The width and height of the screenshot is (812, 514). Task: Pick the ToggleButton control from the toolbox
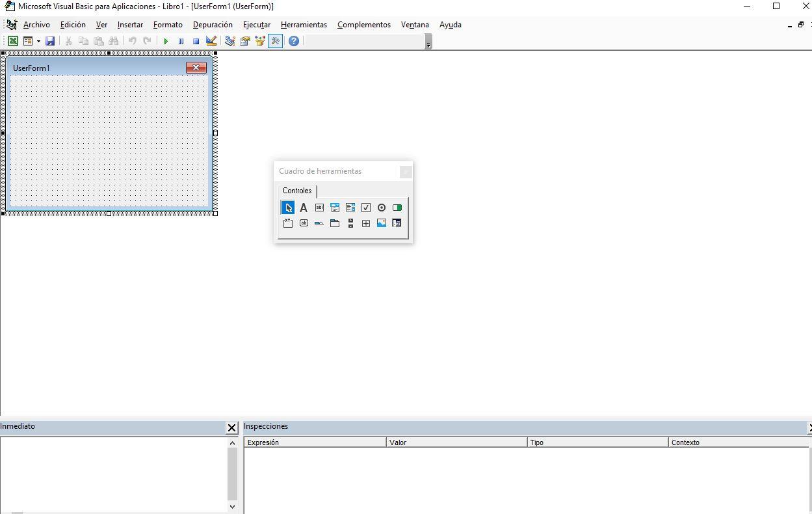point(397,207)
